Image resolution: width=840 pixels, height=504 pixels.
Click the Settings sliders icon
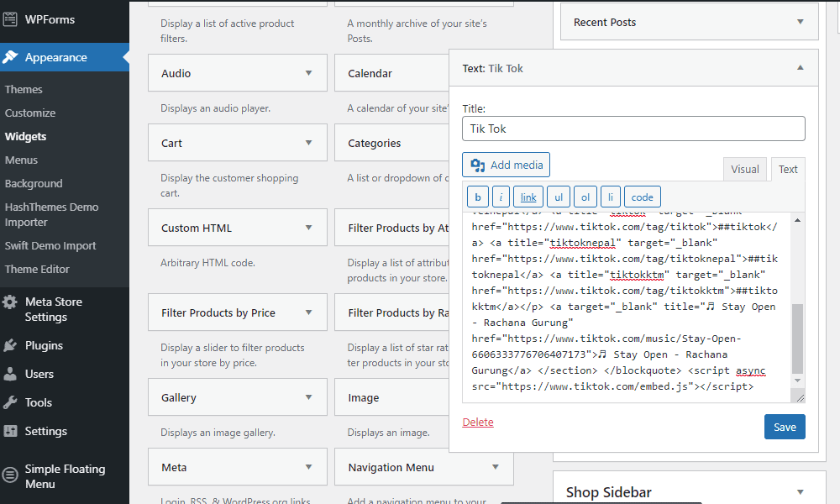[x=9, y=431]
